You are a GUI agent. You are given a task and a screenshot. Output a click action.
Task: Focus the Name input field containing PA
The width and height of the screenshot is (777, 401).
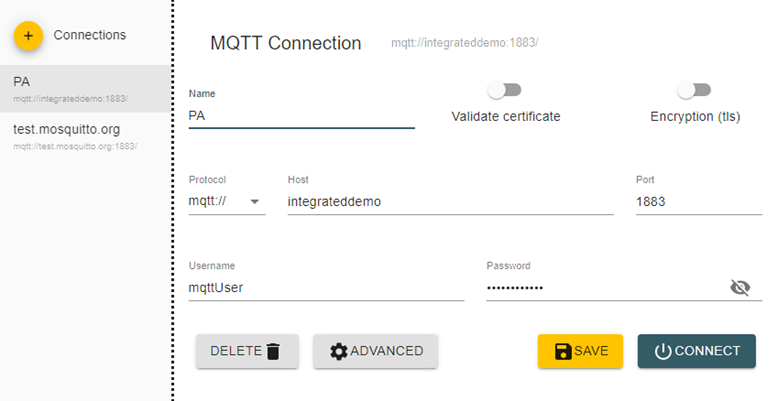tap(302, 116)
